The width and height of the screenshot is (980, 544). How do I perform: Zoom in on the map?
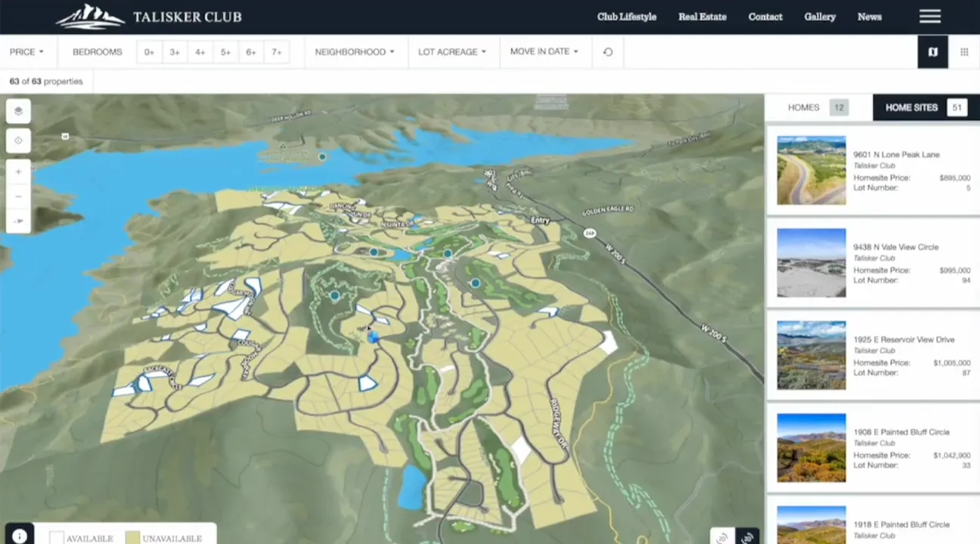click(x=18, y=172)
